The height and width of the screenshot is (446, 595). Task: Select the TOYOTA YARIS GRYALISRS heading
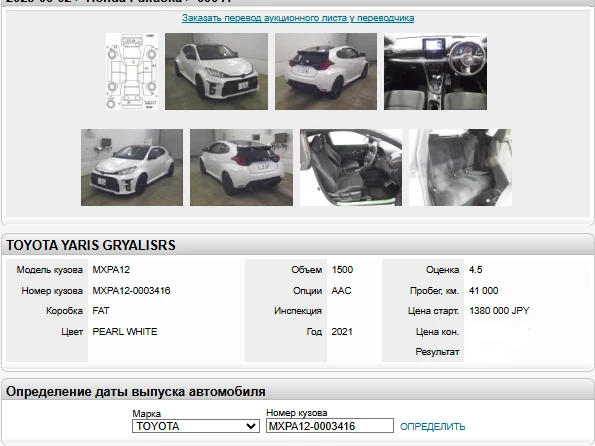click(x=91, y=245)
